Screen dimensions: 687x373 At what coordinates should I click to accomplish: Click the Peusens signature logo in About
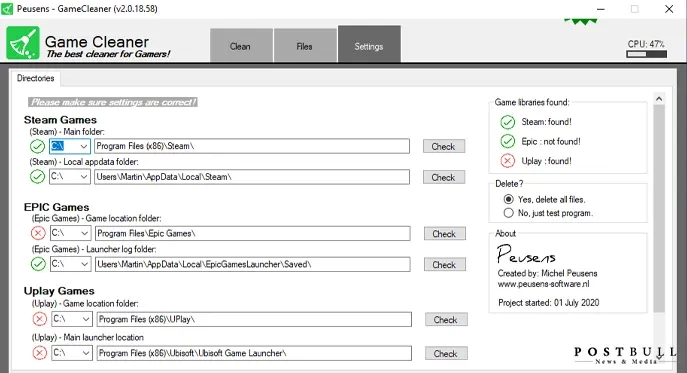tap(526, 254)
